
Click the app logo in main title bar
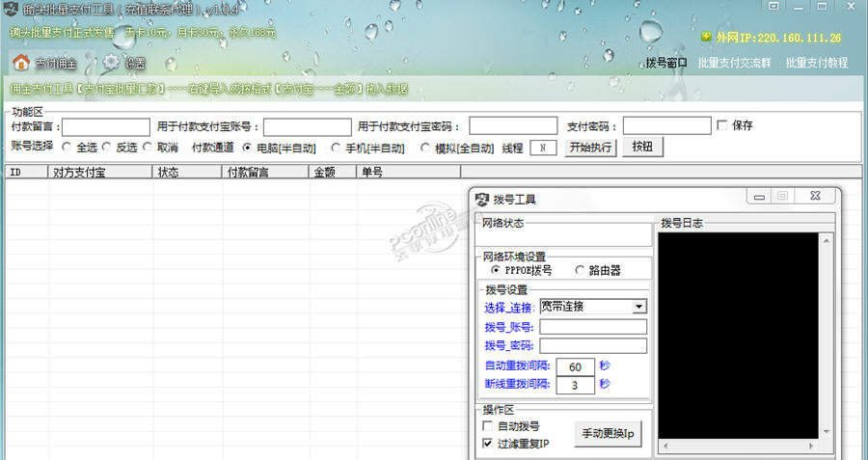point(11,8)
